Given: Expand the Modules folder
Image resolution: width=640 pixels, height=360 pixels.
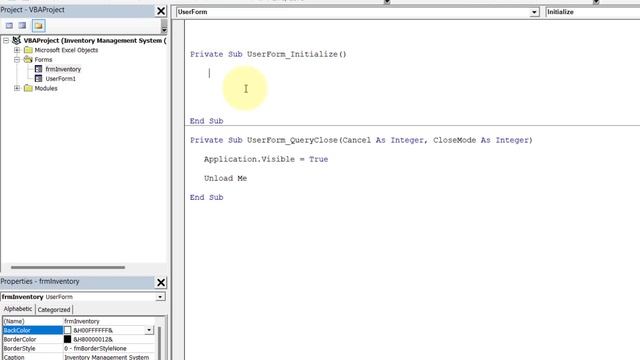Looking at the screenshot, I should [17, 88].
